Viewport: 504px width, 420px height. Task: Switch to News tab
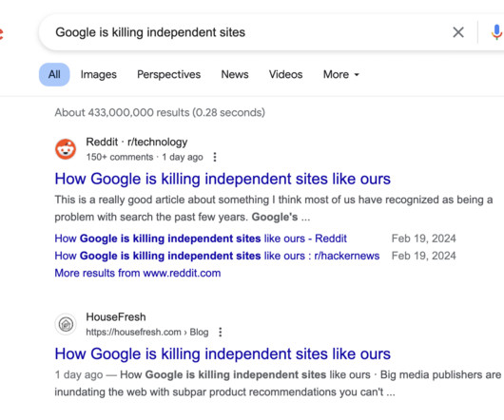click(235, 74)
